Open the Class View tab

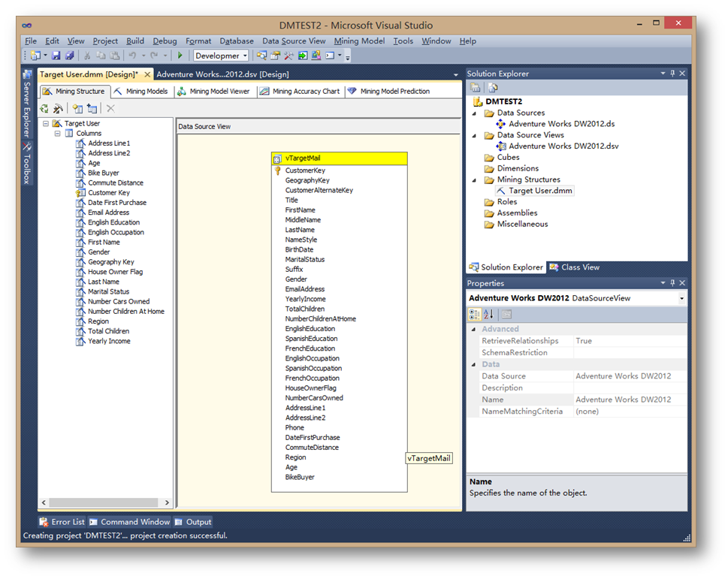(x=575, y=267)
